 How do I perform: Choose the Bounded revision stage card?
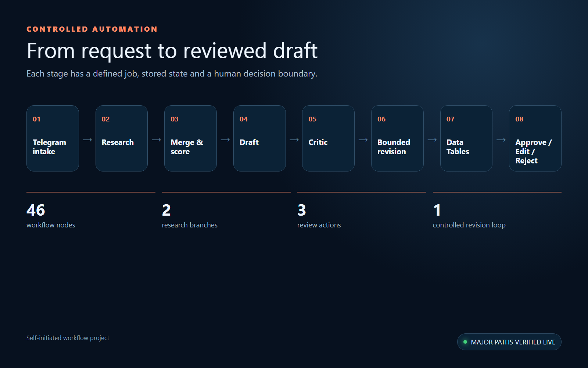tap(397, 138)
